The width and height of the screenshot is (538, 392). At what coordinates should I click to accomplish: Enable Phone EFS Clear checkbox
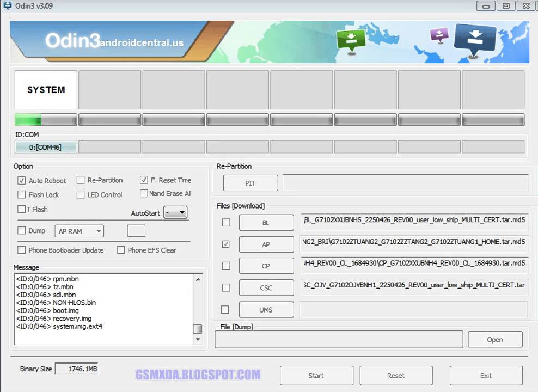[x=121, y=250]
